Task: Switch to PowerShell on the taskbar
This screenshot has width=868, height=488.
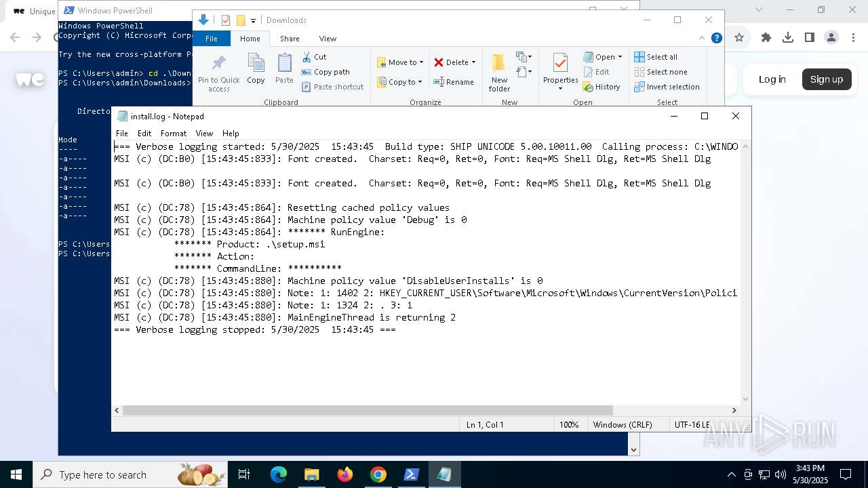Action: click(x=411, y=474)
